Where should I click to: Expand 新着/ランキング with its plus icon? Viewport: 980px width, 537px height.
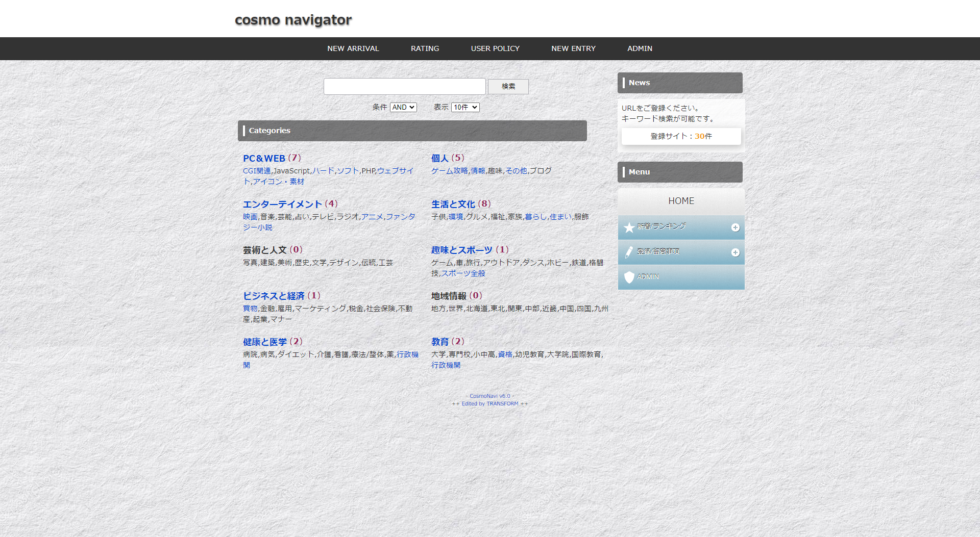point(735,227)
